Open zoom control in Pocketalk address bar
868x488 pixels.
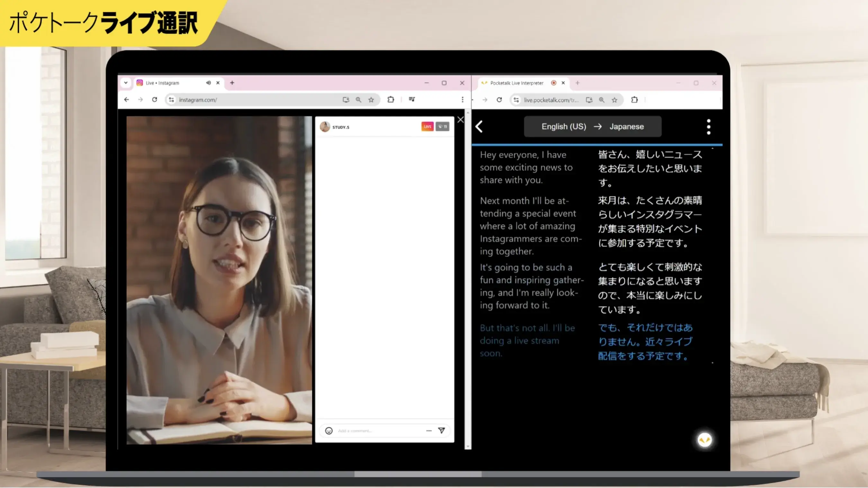coord(602,100)
